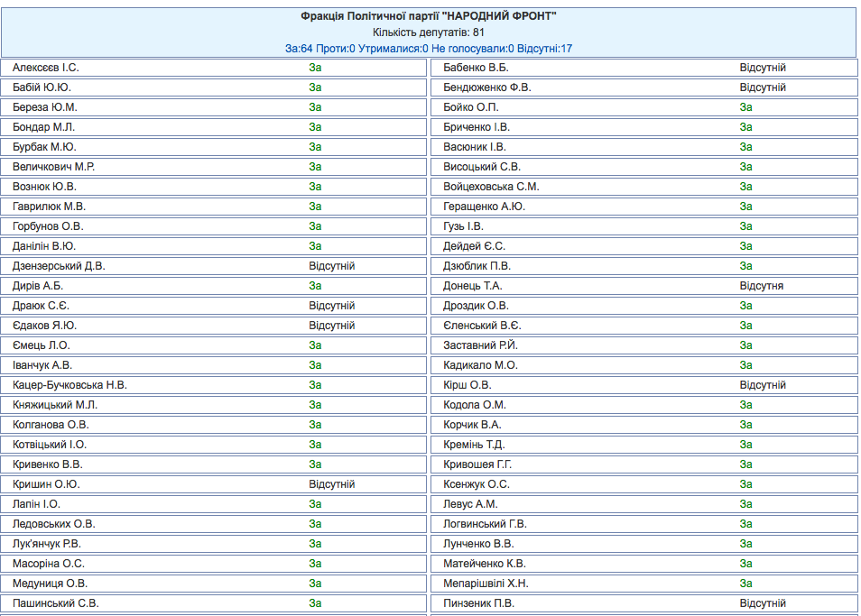Image resolution: width=861 pixels, height=616 pixels.
Task: Select deputy name Бабенко В.Б.
Action: [476, 68]
